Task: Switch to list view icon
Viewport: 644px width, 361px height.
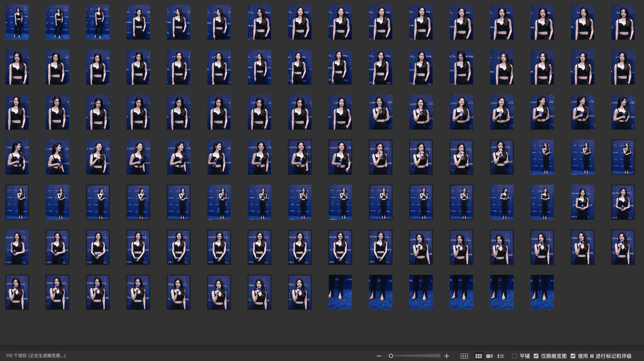Action: (x=501, y=356)
